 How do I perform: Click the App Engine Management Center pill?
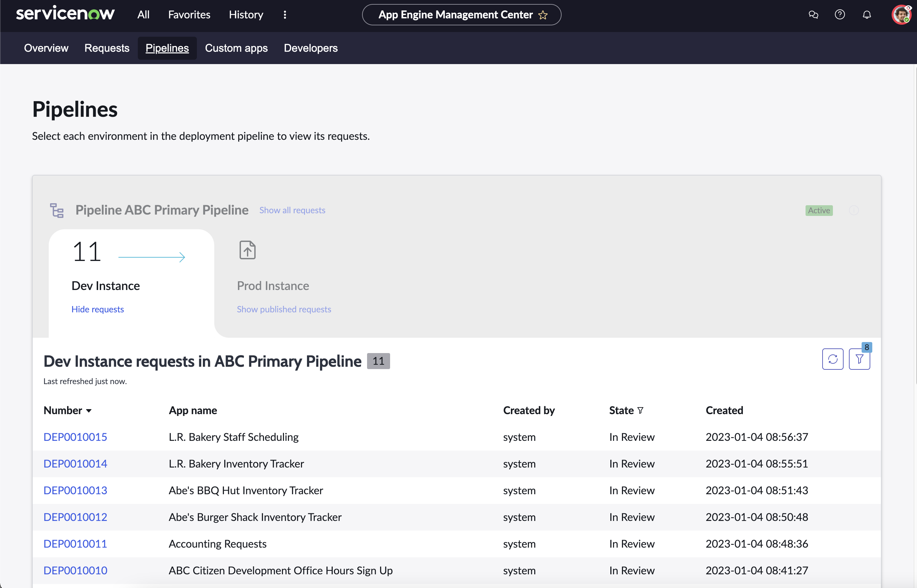point(462,14)
